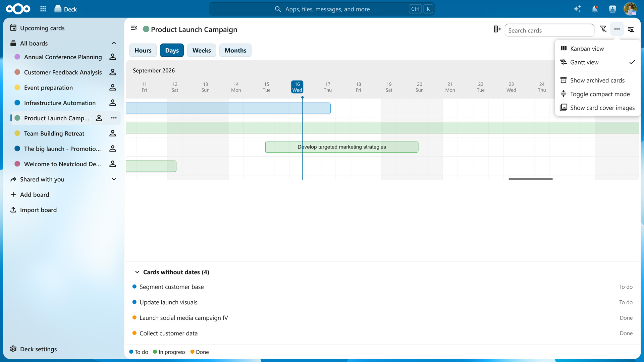Toggle the left navigation menu icon
Image resolution: width=644 pixels, height=362 pixels.
(x=134, y=28)
